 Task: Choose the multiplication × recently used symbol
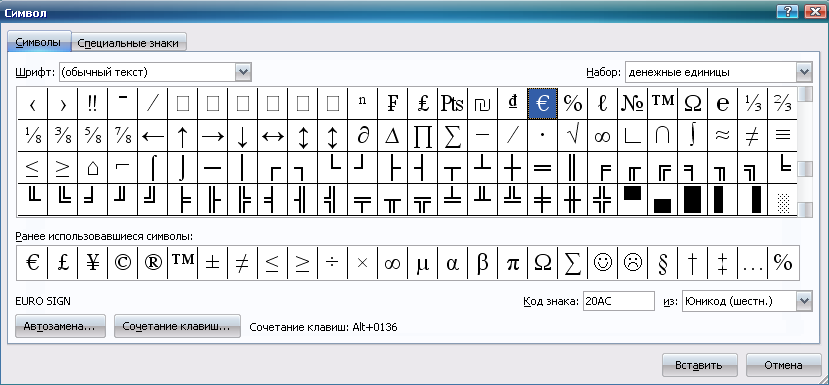pos(362,263)
